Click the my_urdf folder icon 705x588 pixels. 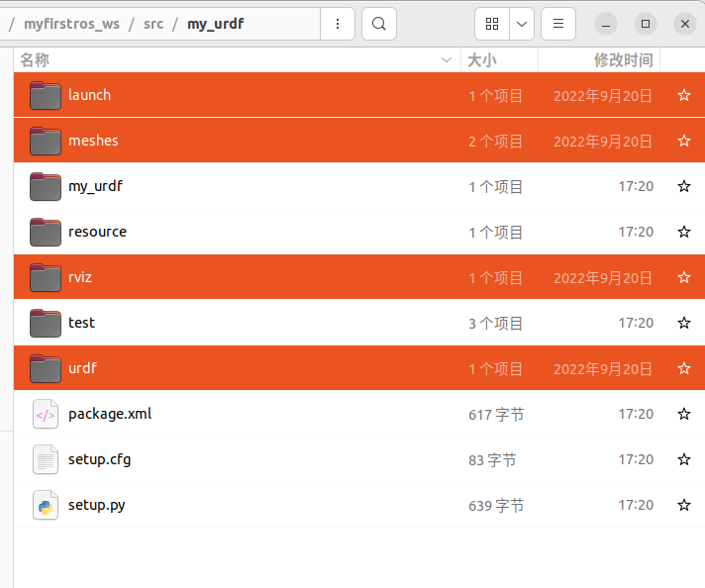(x=46, y=186)
